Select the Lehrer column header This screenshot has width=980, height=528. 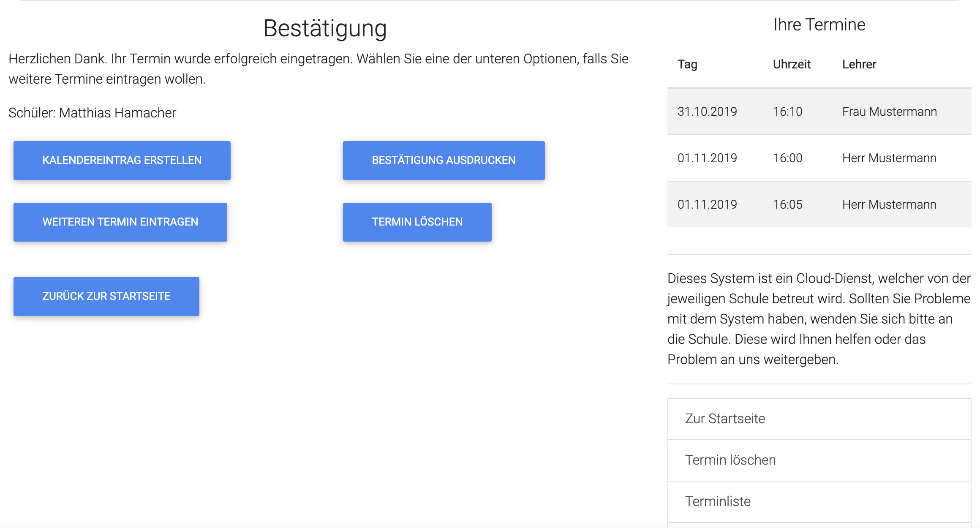[859, 64]
